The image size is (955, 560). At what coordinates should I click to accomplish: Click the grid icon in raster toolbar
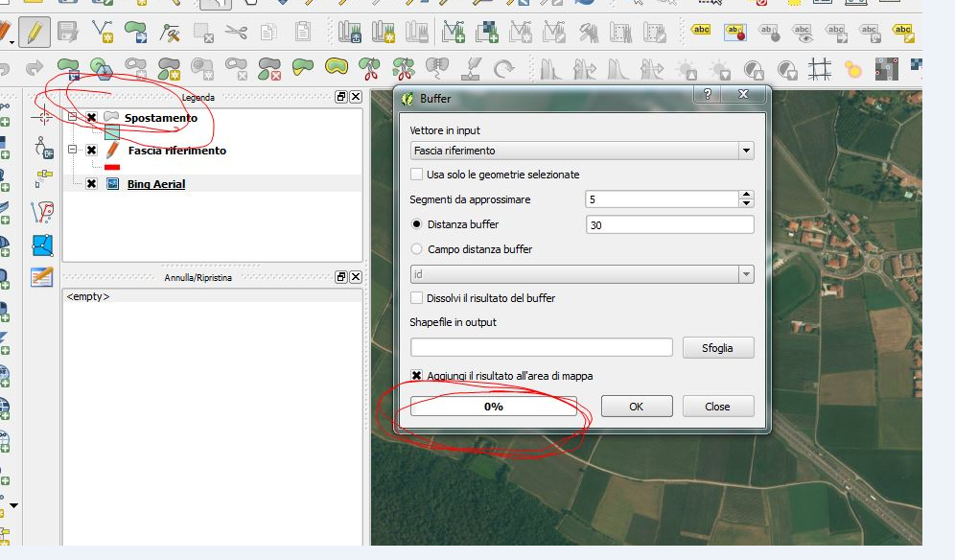tap(819, 68)
